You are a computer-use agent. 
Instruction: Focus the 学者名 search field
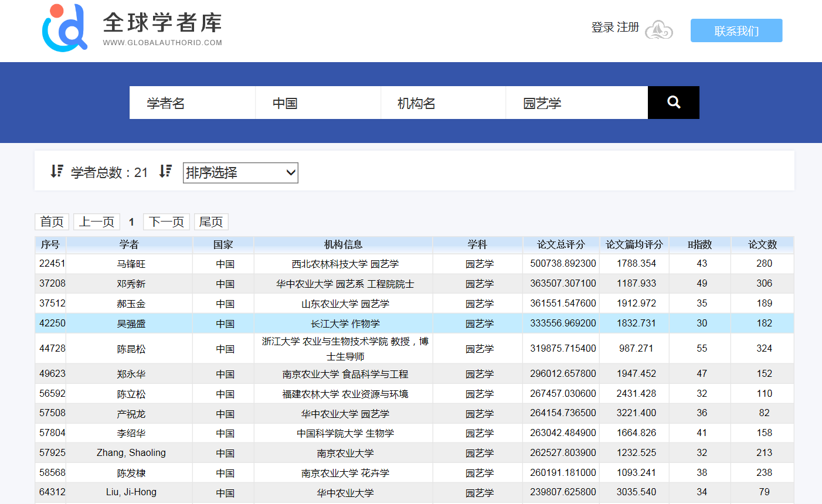192,103
